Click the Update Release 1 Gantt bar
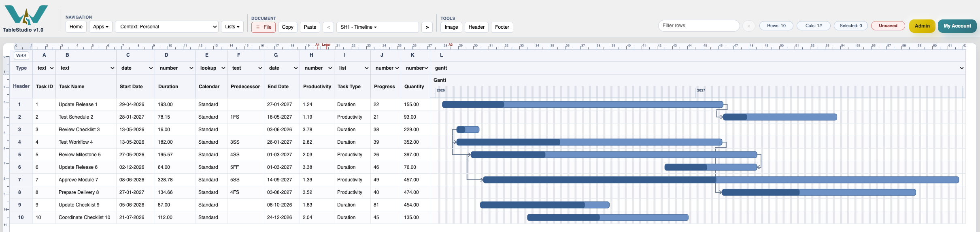Viewport: 980px width, 232px height. click(x=582, y=104)
